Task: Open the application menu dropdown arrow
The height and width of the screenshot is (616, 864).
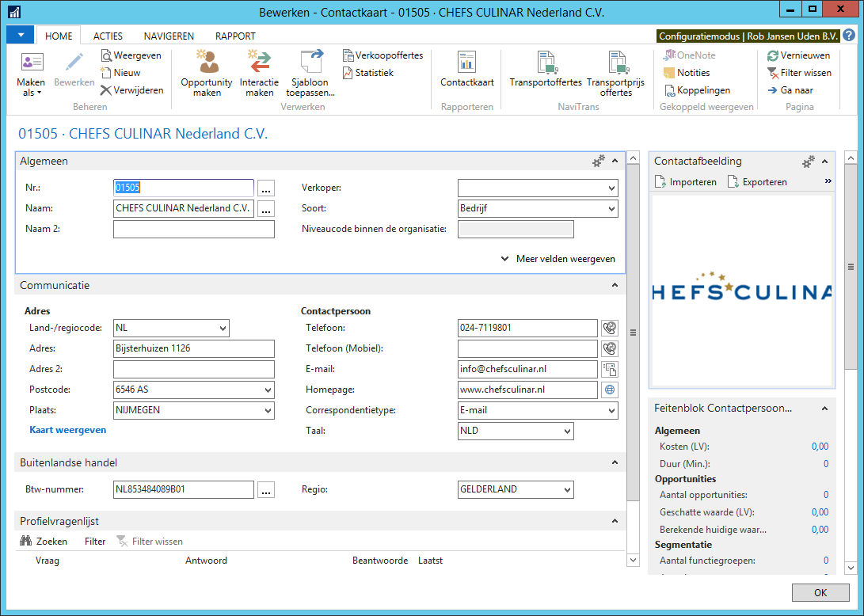Action: [21, 36]
